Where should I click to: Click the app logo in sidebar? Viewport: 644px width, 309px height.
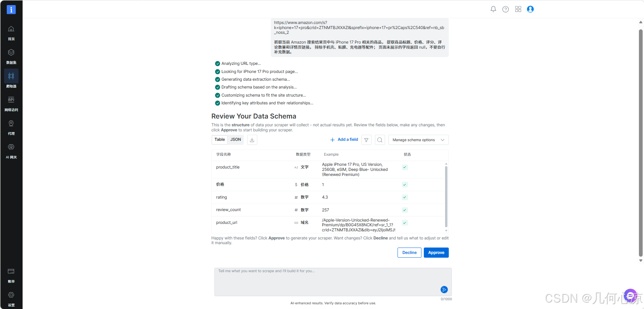click(x=11, y=10)
